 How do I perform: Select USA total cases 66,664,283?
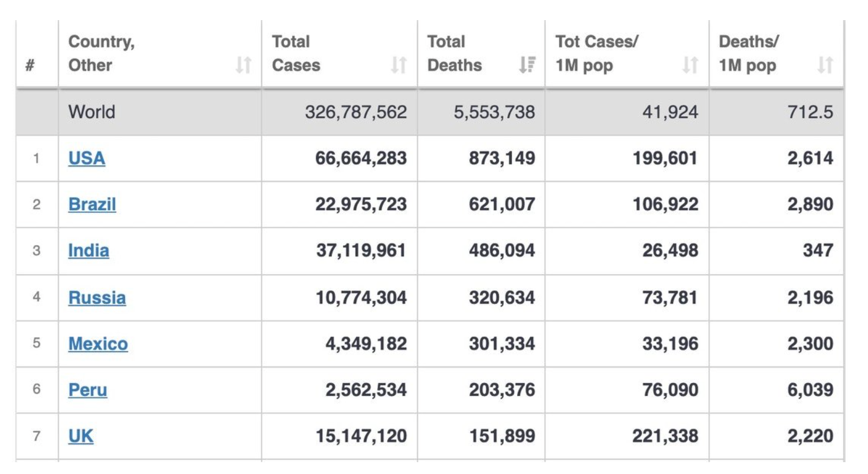pyautogui.click(x=361, y=158)
